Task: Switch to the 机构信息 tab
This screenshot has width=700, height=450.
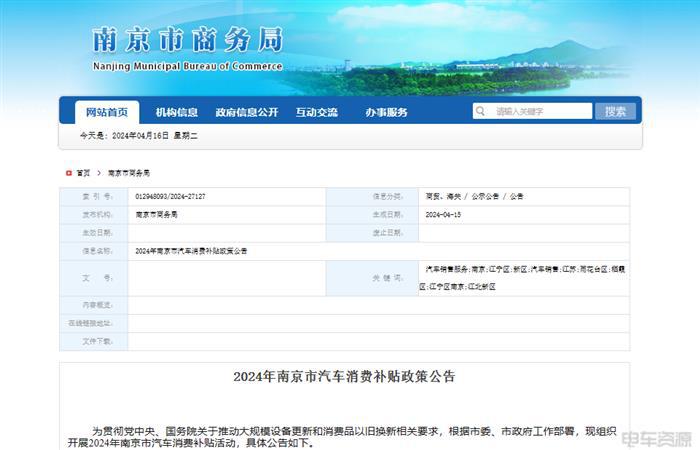Action: (176, 112)
